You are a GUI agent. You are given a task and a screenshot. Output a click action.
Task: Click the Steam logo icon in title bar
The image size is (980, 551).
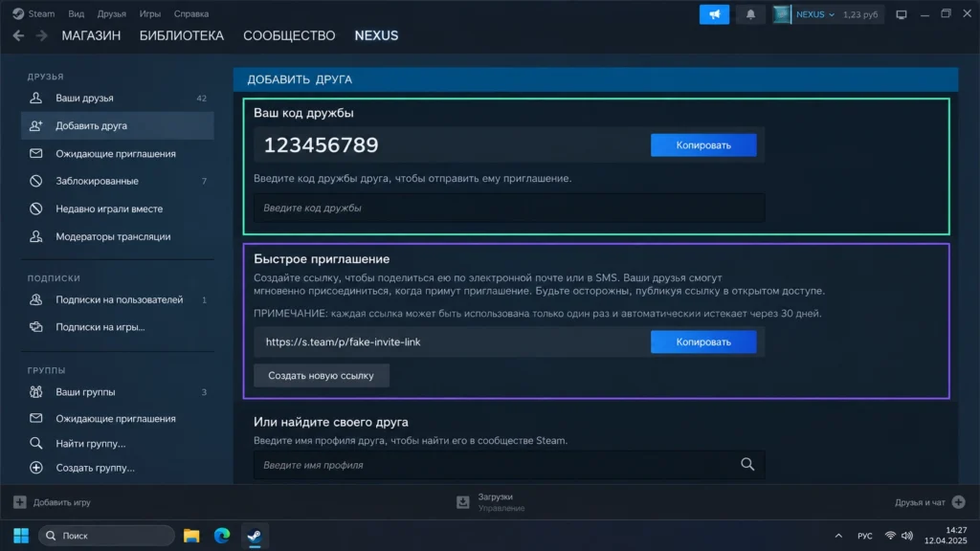tap(18, 13)
